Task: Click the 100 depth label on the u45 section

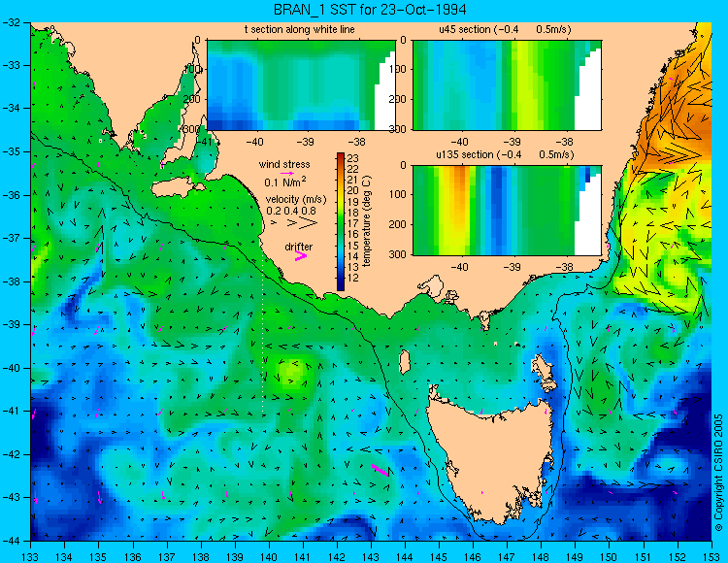Action: point(398,69)
